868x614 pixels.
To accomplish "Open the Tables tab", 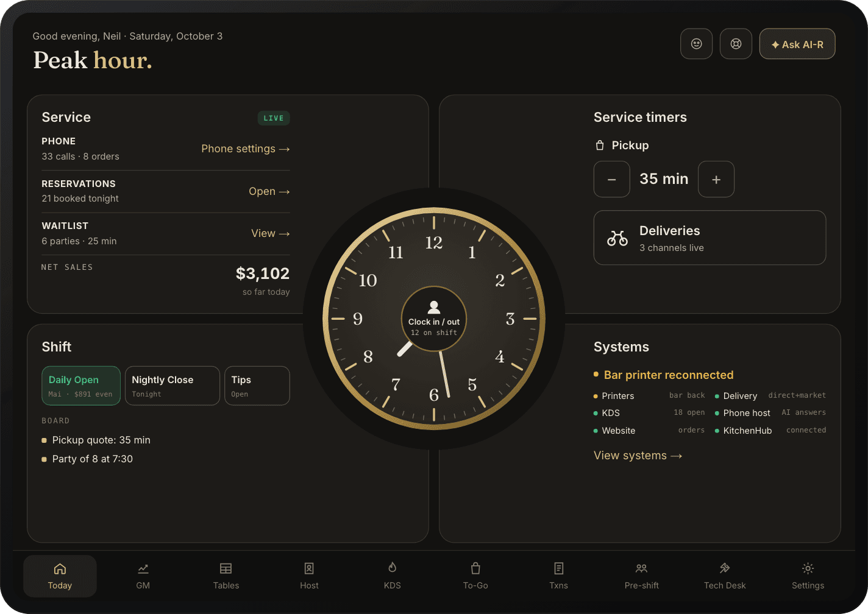I will [226, 576].
